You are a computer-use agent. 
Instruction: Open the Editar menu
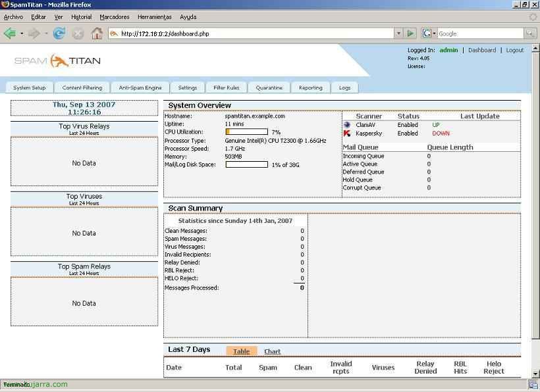tap(39, 17)
